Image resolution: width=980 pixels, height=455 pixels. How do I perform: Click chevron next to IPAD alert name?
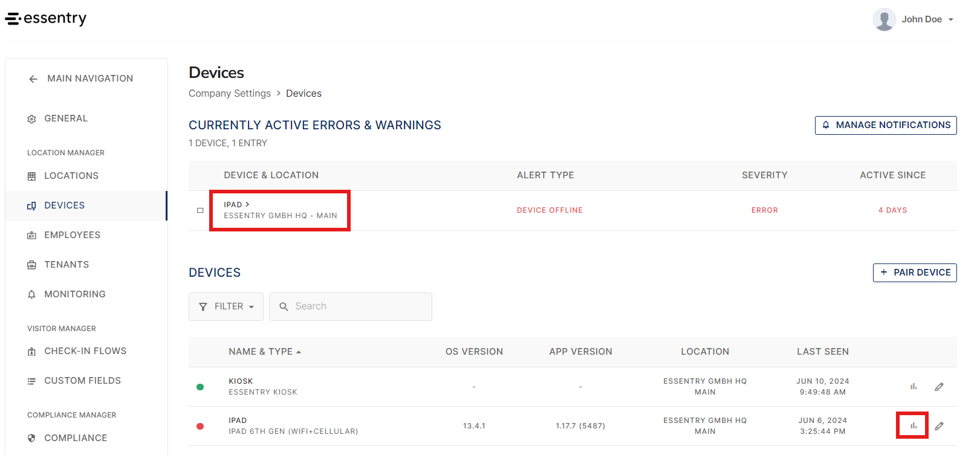(247, 204)
